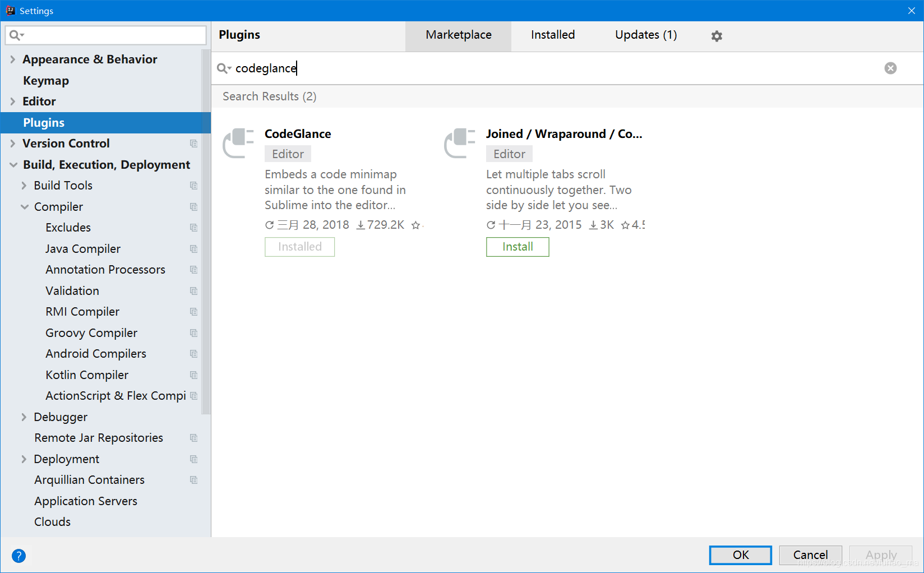924x573 pixels.
Task: Click project-level icon beside Validation
Action: (193, 291)
